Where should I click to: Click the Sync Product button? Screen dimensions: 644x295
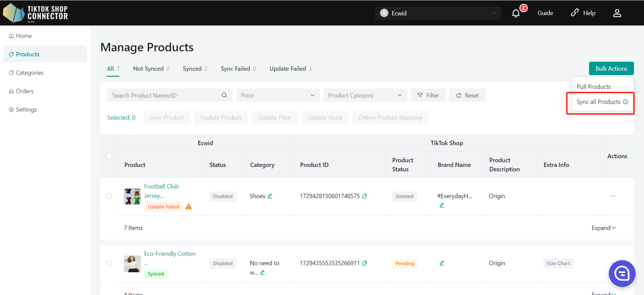point(167,117)
